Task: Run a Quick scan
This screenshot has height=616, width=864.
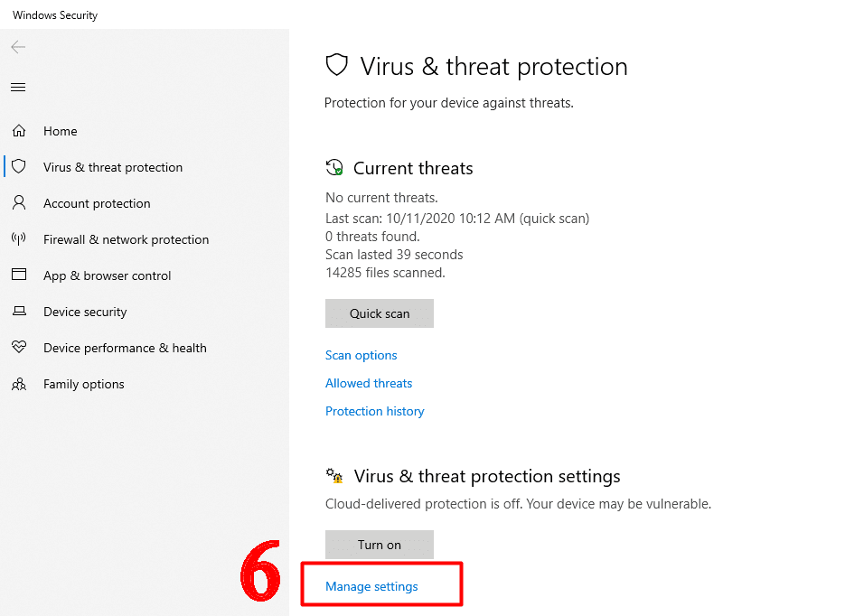Action: pyautogui.click(x=380, y=313)
